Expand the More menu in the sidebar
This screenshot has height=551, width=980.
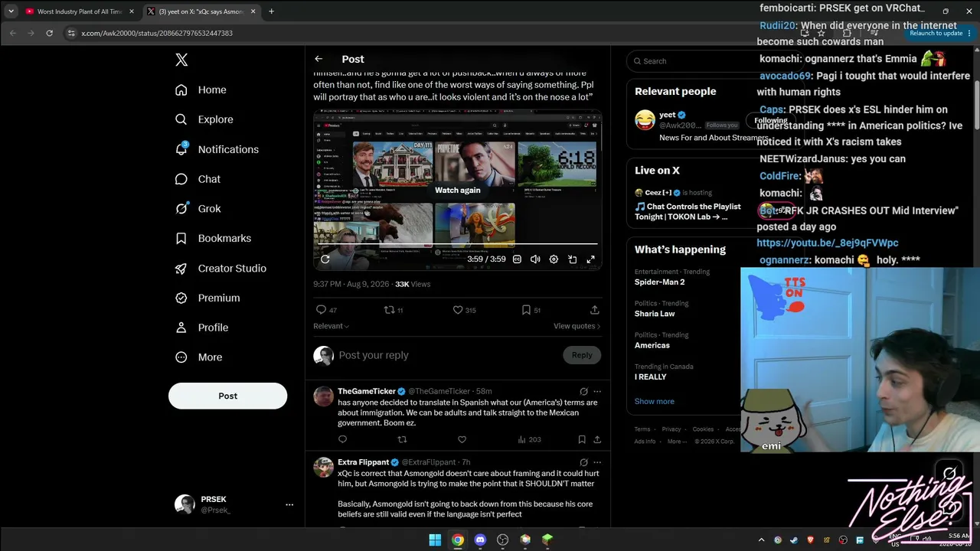pyautogui.click(x=198, y=357)
